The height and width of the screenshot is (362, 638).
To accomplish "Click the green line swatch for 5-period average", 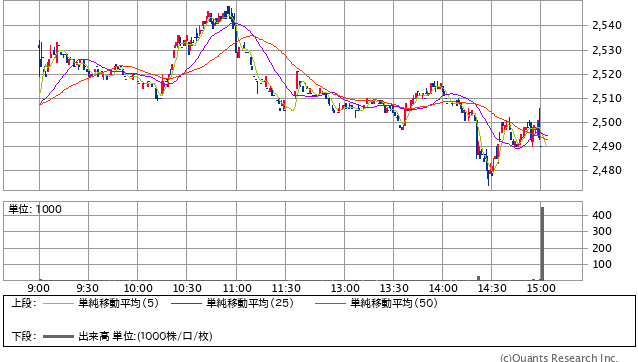I will (58, 303).
